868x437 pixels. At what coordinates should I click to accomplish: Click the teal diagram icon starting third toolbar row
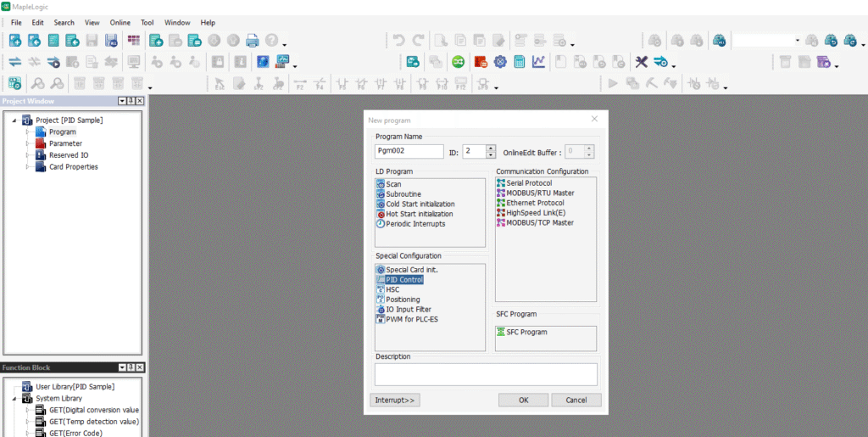coord(15,83)
